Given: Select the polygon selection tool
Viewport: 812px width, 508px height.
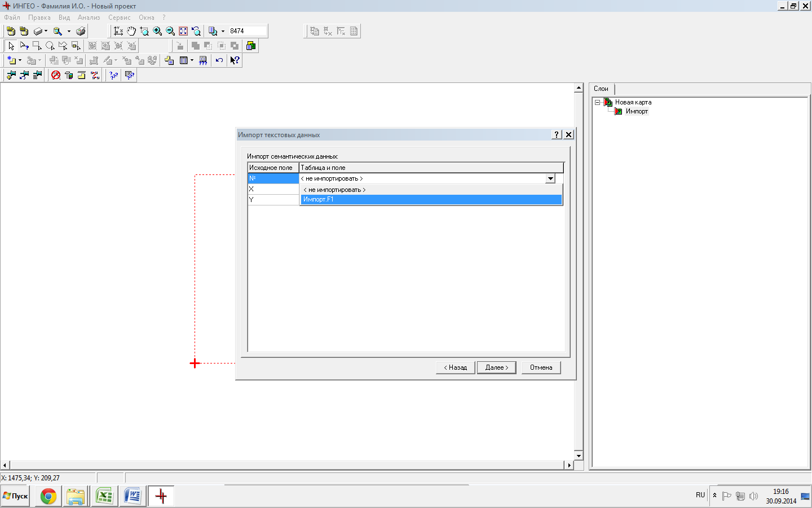Looking at the screenshot, I should [63, 46].
